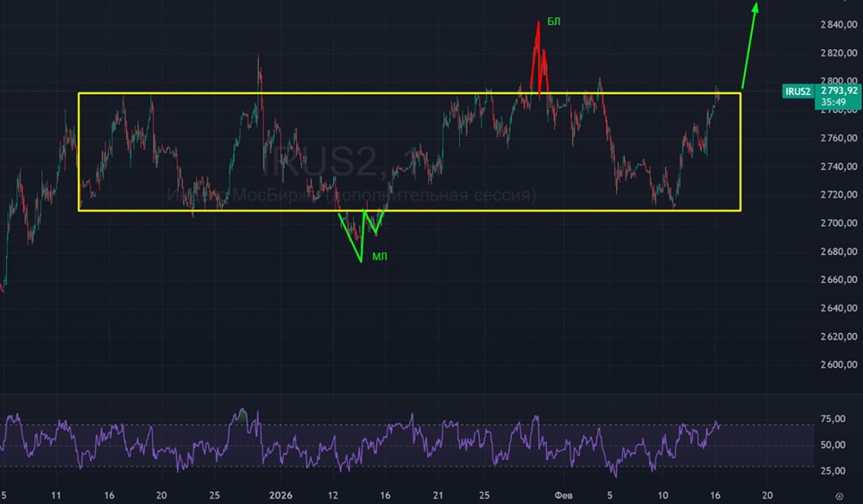This screenshot has width=863, height=504.
Task: Click the 2660,00 price axis label
Action: (x=839, y=280)
